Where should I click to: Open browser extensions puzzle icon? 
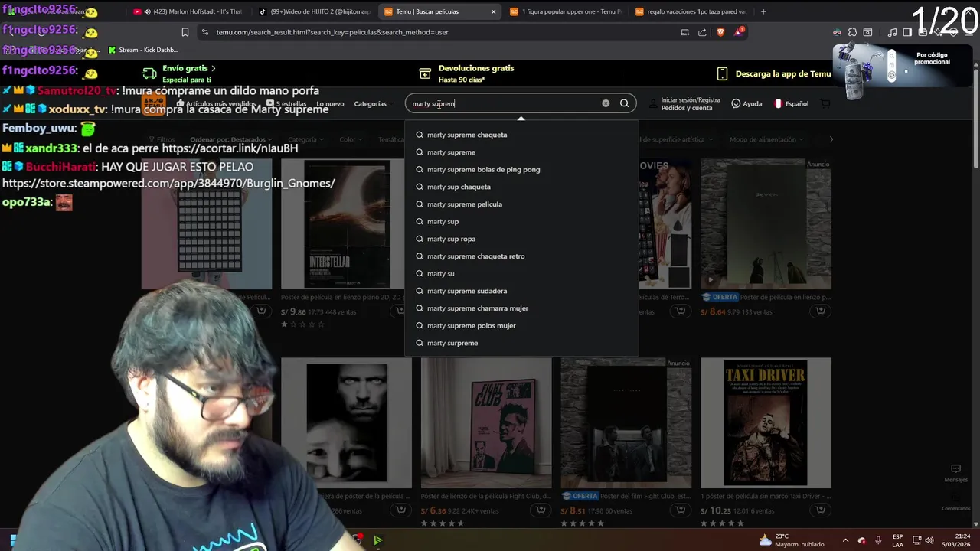tap(852, 32)
